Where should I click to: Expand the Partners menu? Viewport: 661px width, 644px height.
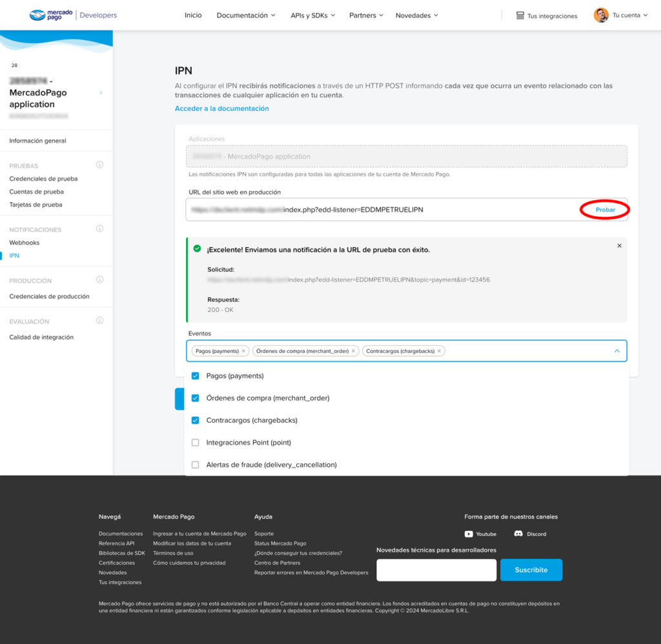pos(366,15)
